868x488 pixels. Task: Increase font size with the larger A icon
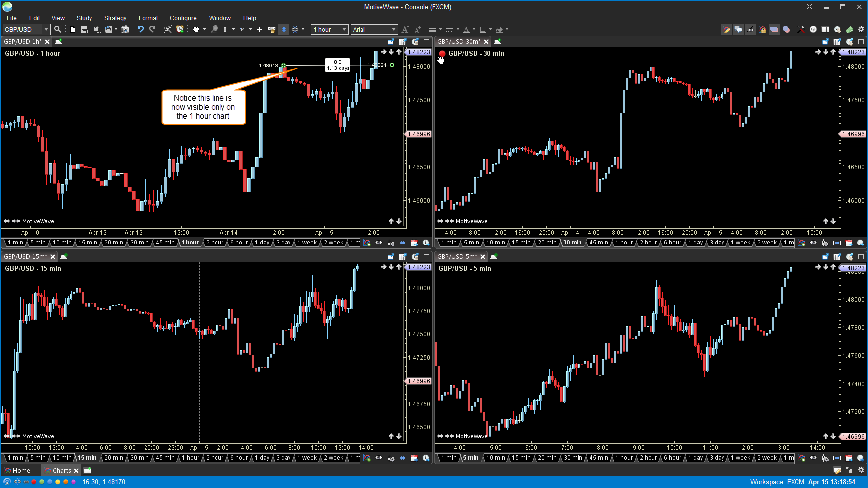(405, 29)
